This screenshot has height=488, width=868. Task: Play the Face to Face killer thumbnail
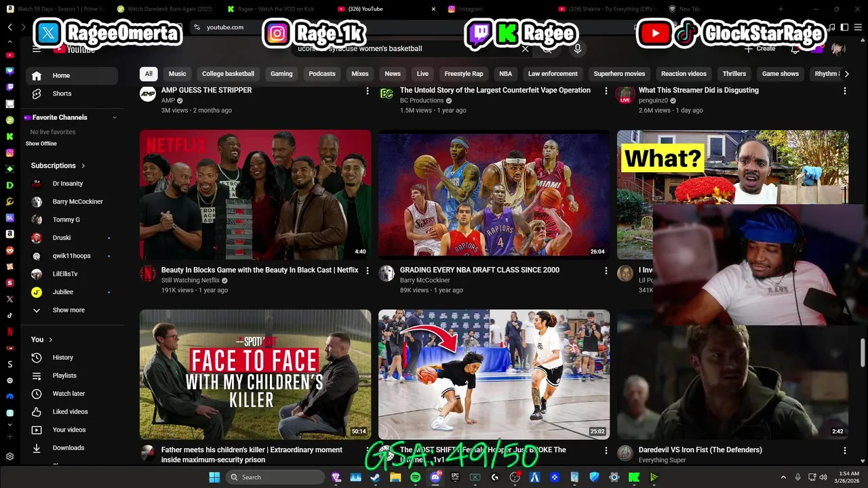coord(255,375)
